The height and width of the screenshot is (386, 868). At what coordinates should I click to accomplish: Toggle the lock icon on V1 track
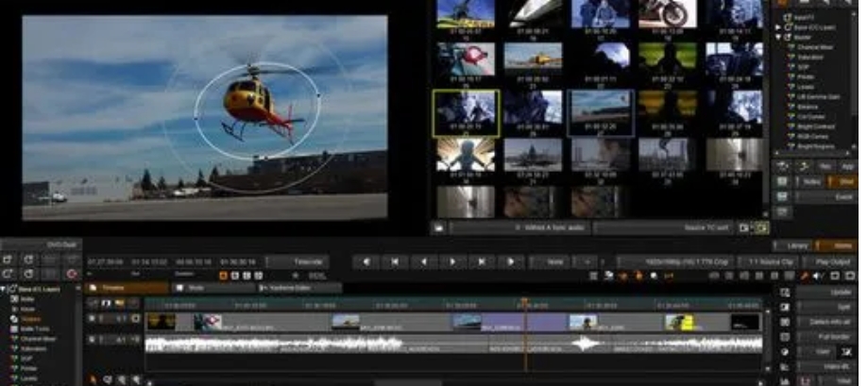tap(136, 319)
